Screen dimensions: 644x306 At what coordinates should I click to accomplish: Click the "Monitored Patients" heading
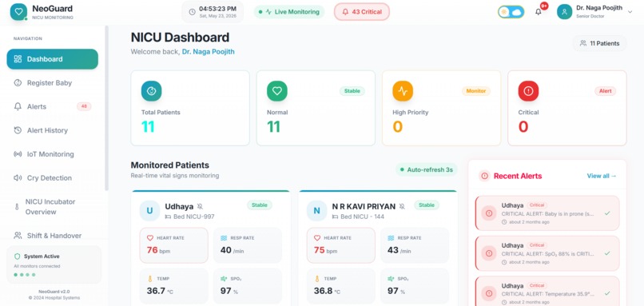tap(170, 165)
